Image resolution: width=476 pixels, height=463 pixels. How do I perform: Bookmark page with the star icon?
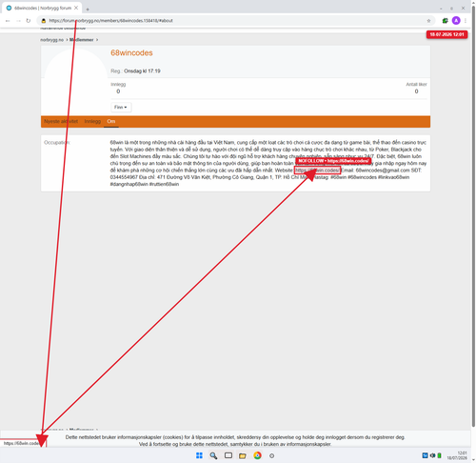pos(428,21)
